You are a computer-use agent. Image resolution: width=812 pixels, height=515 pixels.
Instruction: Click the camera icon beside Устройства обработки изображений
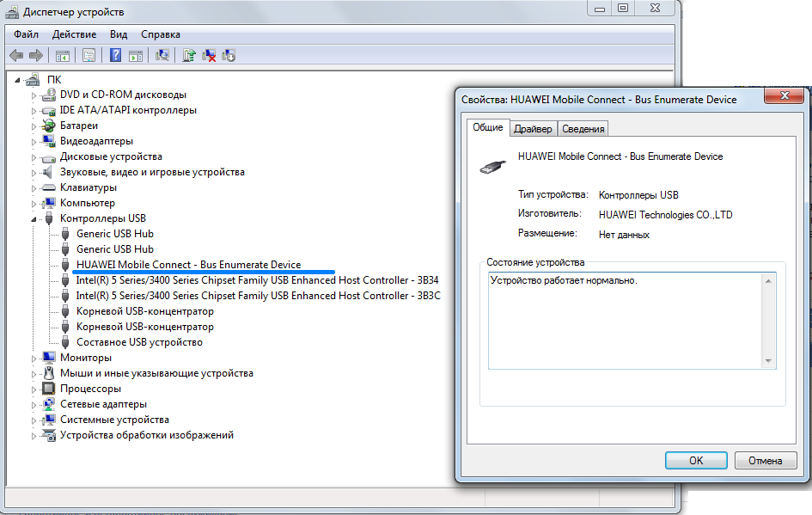(49, 435)
